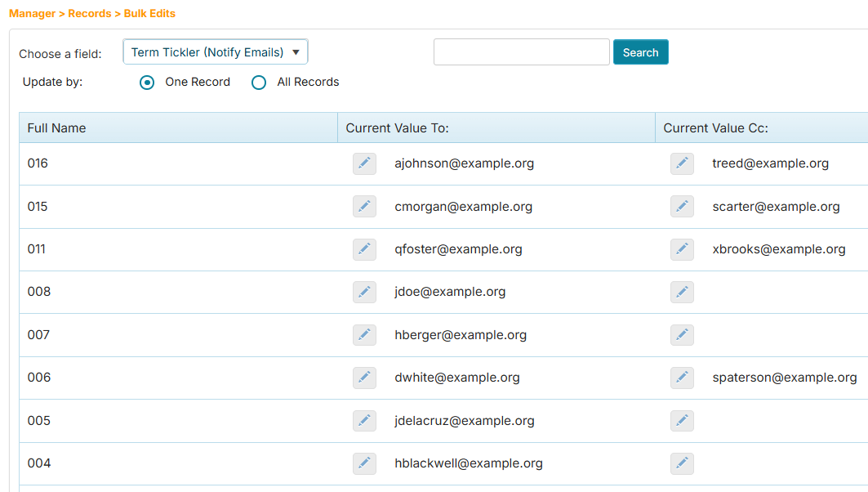
Task: Click the Current Value To: column header
Action: [x=398, y=128]
